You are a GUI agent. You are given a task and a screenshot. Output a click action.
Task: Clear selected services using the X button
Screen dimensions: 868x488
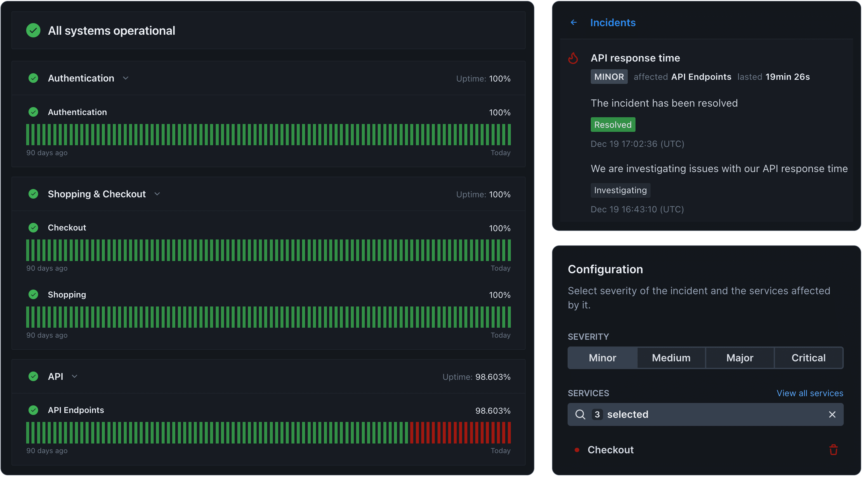(832, 414)
